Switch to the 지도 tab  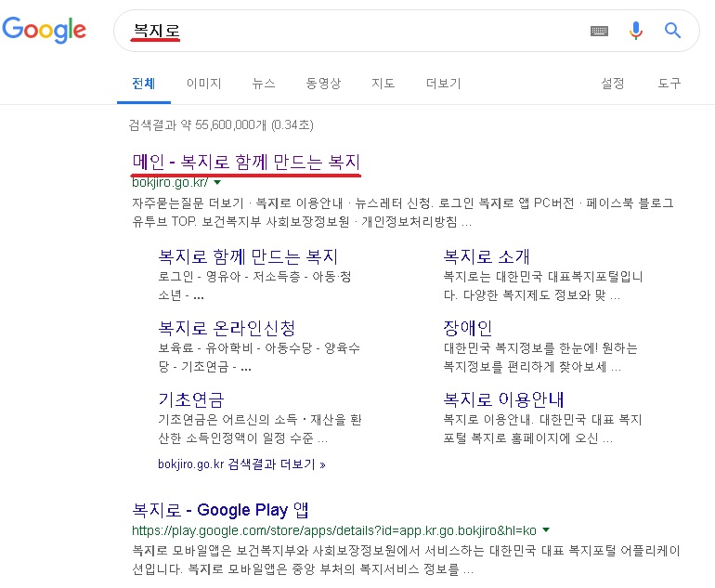click(x=383, y=84)
